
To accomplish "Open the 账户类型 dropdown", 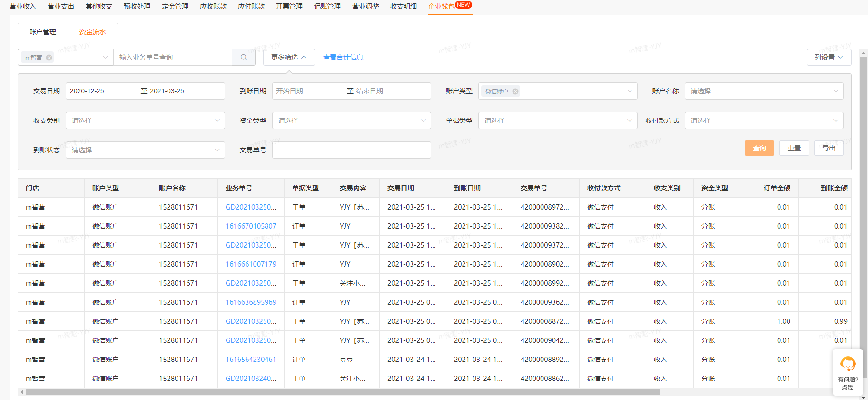I will click(x=557, y=91).
